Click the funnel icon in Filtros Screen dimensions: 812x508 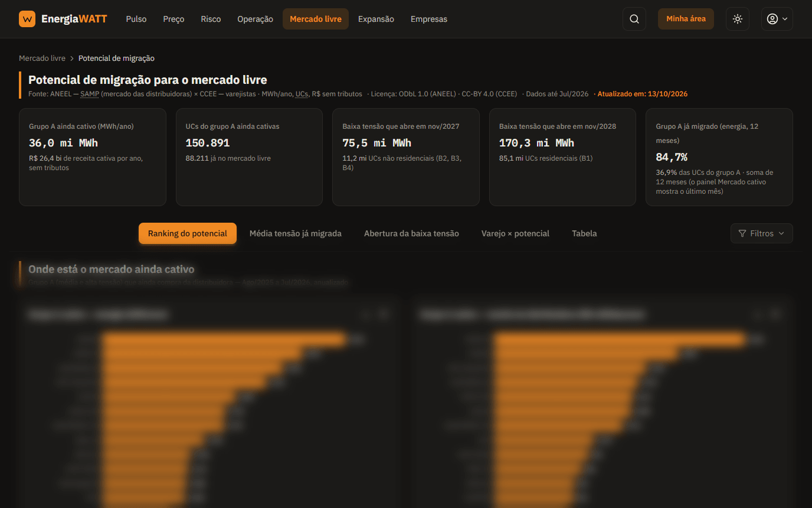pos(742,233)
